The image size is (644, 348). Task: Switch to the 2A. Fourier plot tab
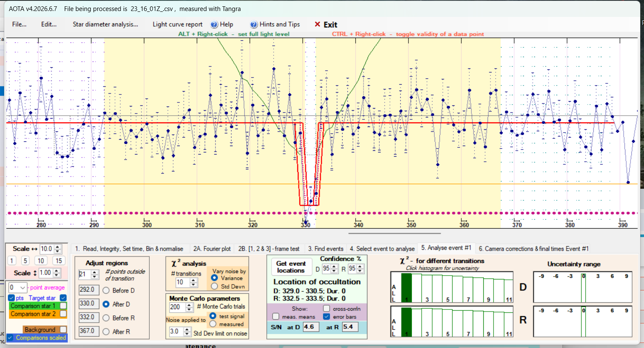point(212,249)
